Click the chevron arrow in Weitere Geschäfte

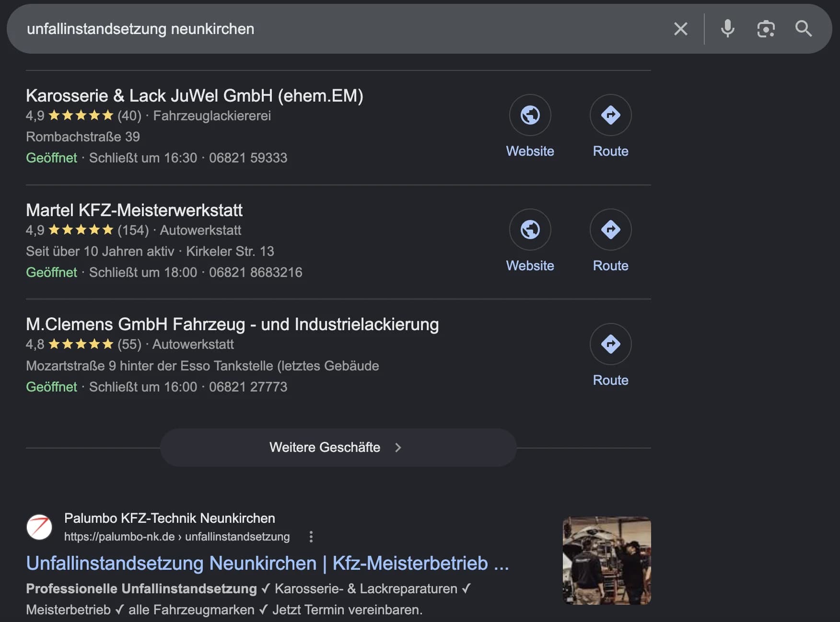tap(398, 448)
